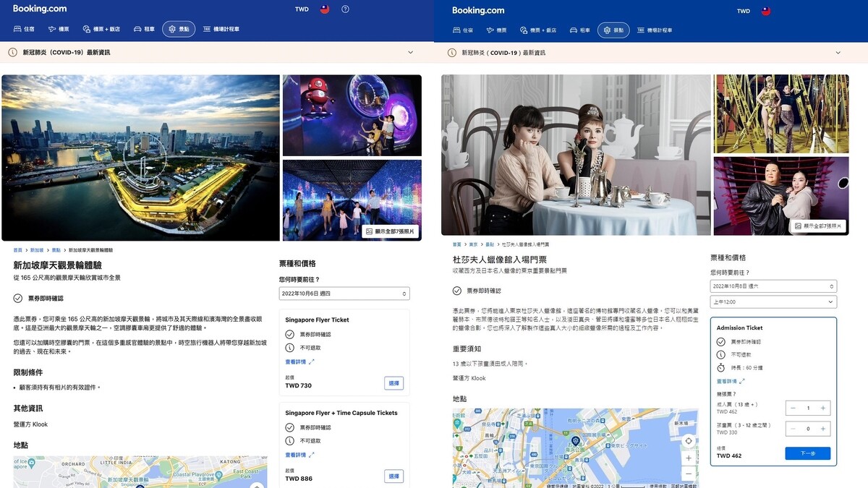This screenshot has height=488, width=868.
Task: View details link under Singapore Flyer Ticket
Action: point(299,361)
